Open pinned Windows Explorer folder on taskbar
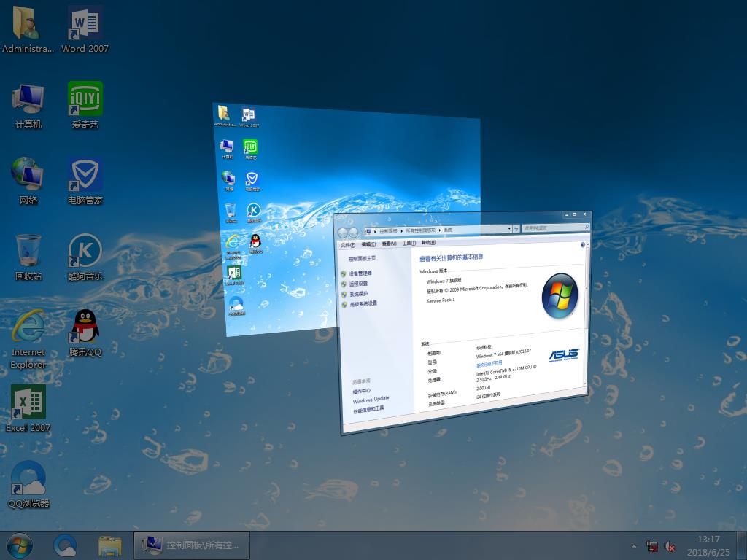Image resolution: width=747 pixels, height=560 pixels. click(109, 545)
